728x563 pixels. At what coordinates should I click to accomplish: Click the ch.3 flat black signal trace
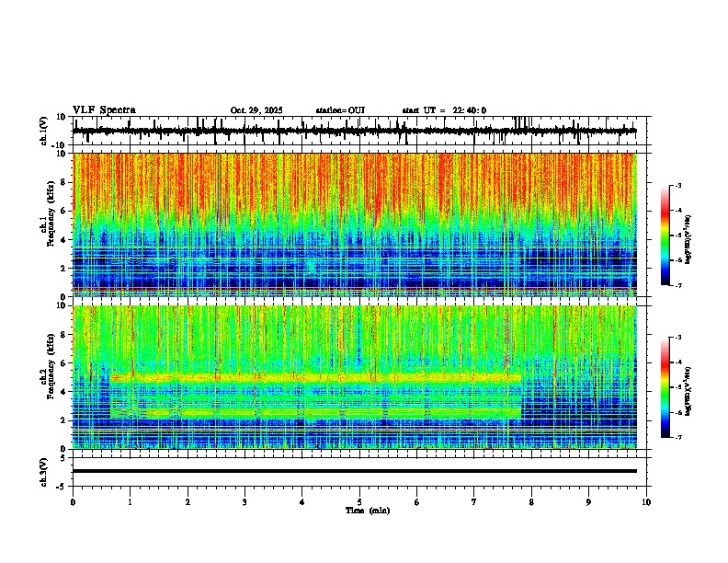coord(355,471)
